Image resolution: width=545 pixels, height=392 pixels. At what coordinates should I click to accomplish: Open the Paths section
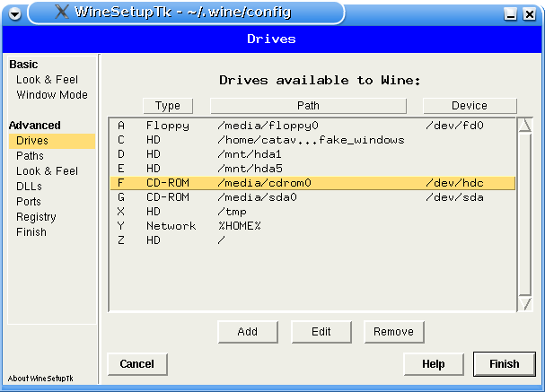coord(30,156)
